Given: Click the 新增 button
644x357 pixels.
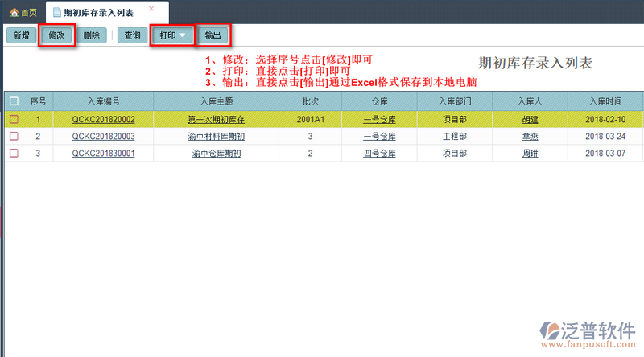Looking at the screenshot, I should point(22,35).
